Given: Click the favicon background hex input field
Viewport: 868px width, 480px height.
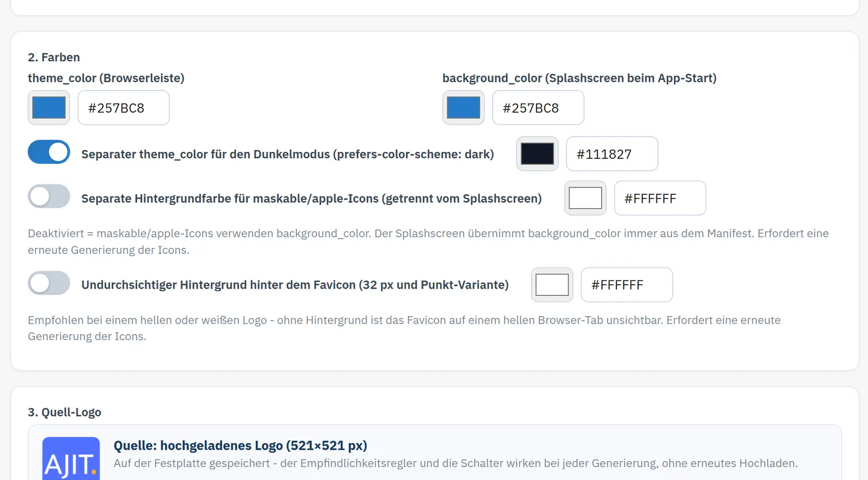Looking at the screenshot, I should click(x=627, y=285).
